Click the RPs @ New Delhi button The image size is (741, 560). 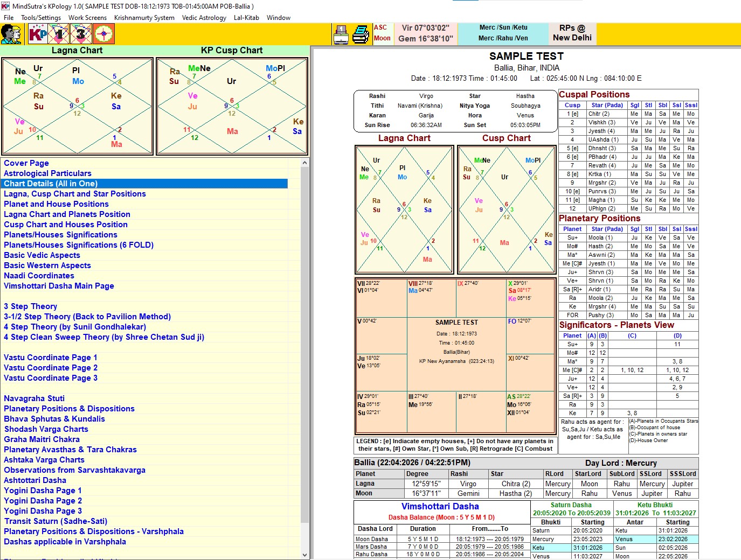572,33
